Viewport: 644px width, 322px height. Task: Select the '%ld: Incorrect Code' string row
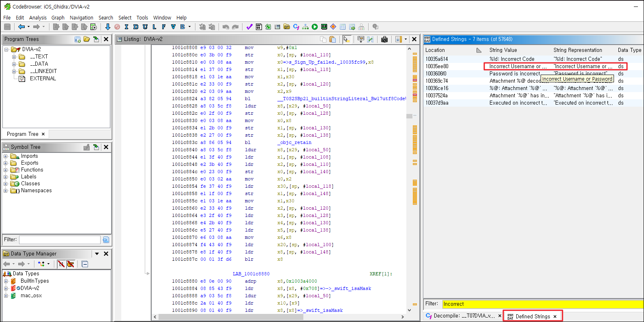coord(533,59)
